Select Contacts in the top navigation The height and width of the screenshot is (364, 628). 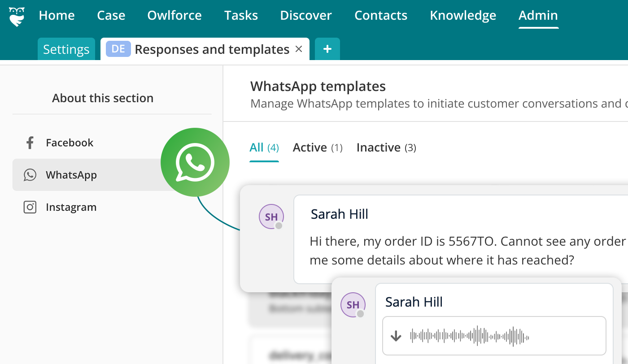click(381, 15)
